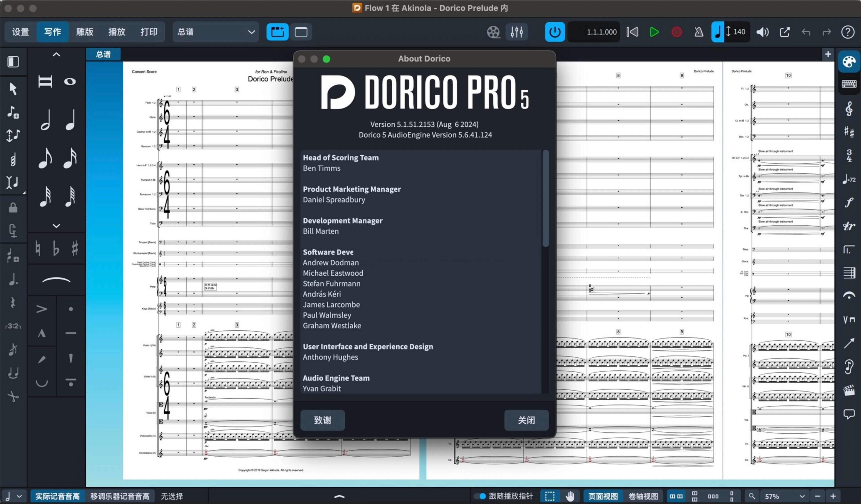Apply the tenuto articulation

(x=71, y=333)
